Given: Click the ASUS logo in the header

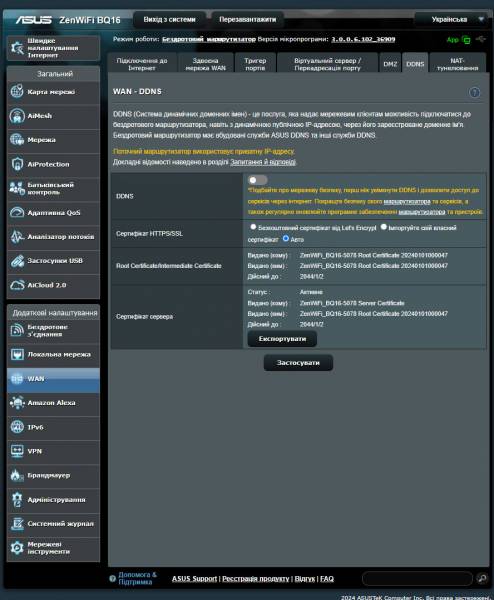Looking at the screenshot, I should 34,20.
